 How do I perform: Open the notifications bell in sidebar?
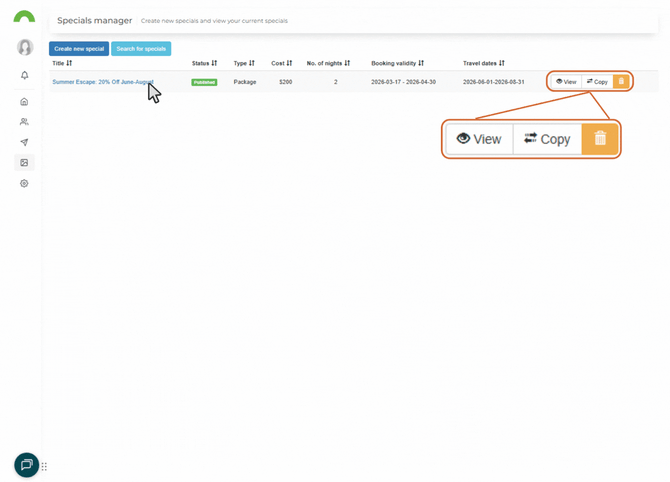pos(25,75)
